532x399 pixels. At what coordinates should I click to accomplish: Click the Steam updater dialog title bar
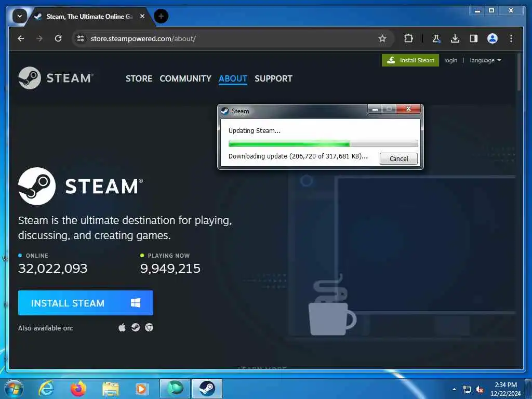(294, 111)
